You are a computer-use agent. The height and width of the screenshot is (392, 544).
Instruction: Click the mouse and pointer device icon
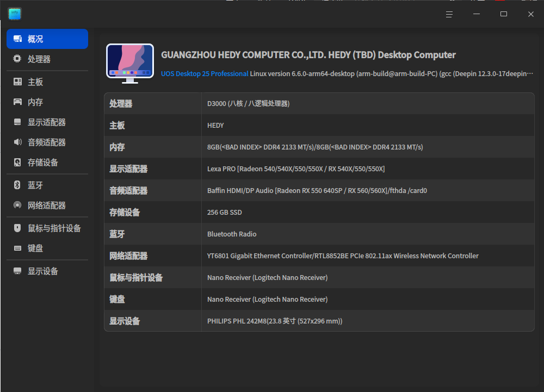pos(17,228)
